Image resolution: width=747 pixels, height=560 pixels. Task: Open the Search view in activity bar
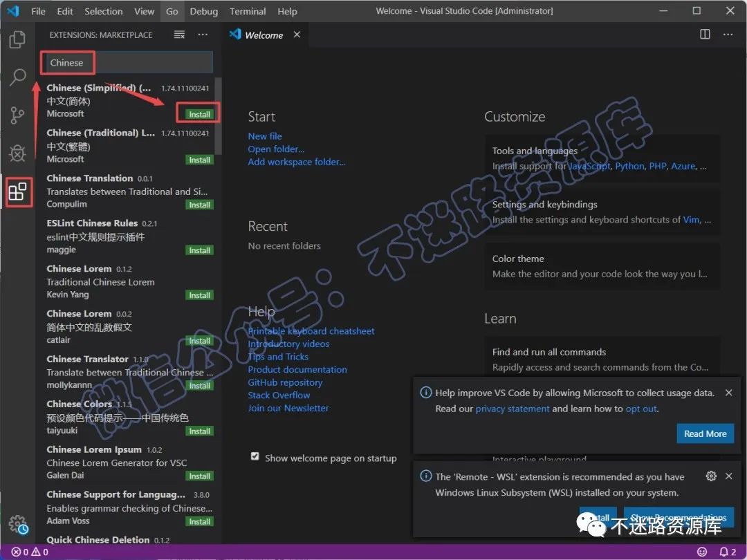(17, 77)
